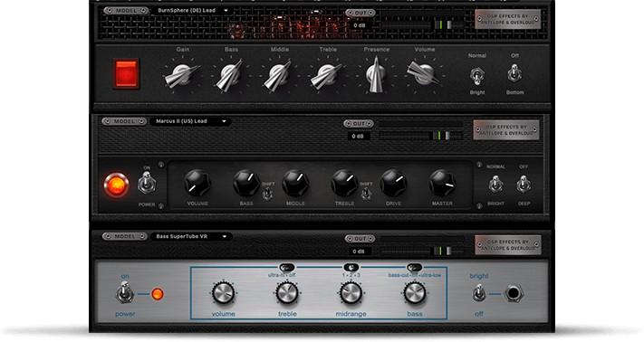Click the bass knob on Bass SuperTube amp
Viewport: 644px width, 342px height.
coord(415,293)
